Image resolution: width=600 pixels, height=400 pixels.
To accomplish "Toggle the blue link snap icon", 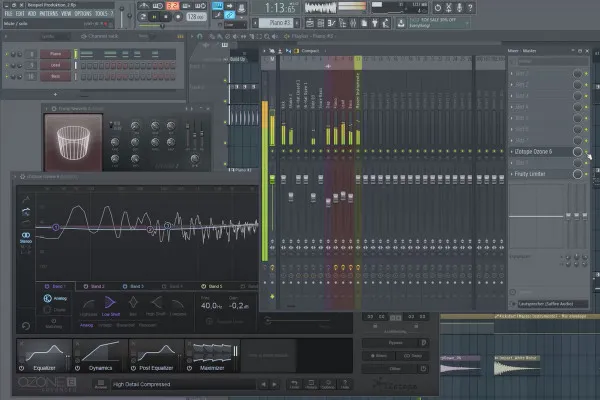I will 230,15.
